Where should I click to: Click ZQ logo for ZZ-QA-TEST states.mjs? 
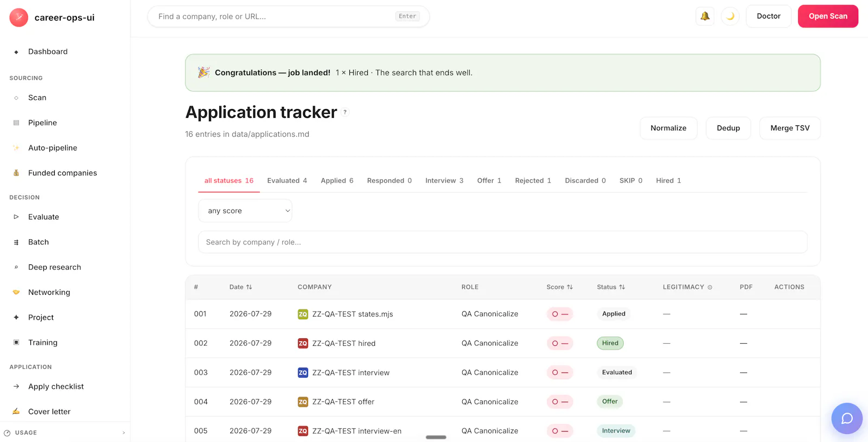click(x=303, y=314)
